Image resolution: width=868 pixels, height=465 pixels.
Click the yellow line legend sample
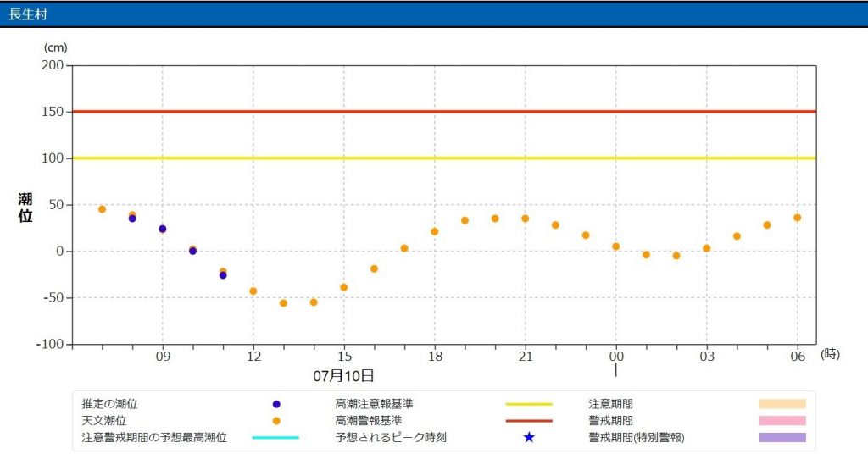point(529,405)
